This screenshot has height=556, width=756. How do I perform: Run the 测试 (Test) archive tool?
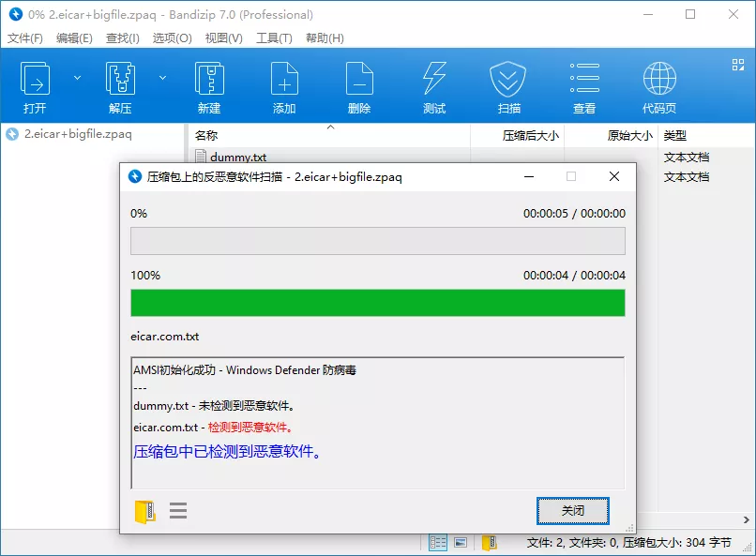pos(434,84)
